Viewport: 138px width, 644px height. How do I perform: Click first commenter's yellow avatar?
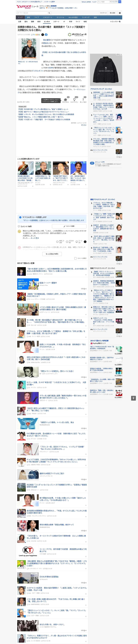coord(19,232)
